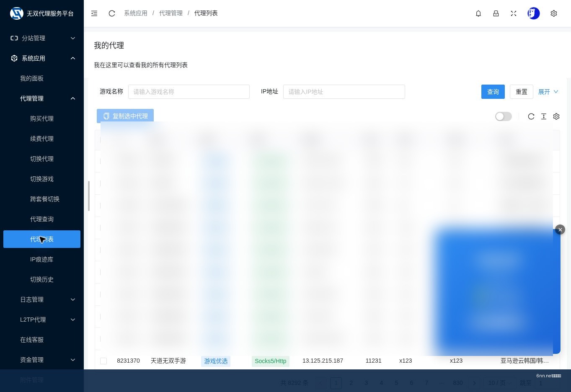Expand the 分站管理 submenu chevron
The width and height of the screenshot is (571, 392).
click(x=73, y=38)
